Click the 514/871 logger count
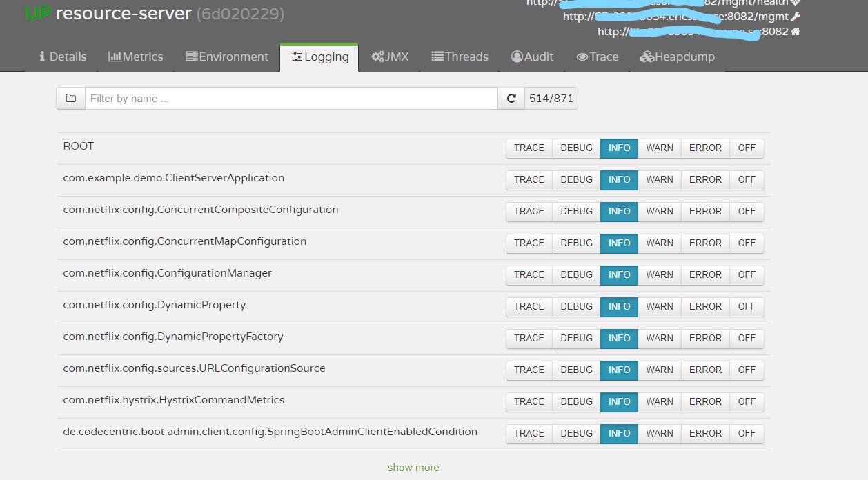 tap(551, 99)
